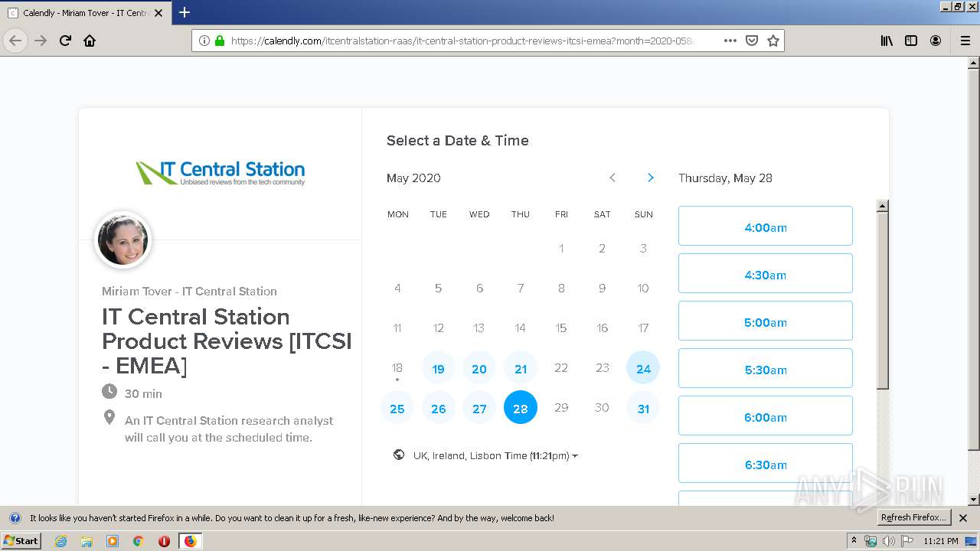Click the Firefox taskbar icon
The width and height of the screenshot is (980, 551).
pyautogui.click(x=190, y=541)
